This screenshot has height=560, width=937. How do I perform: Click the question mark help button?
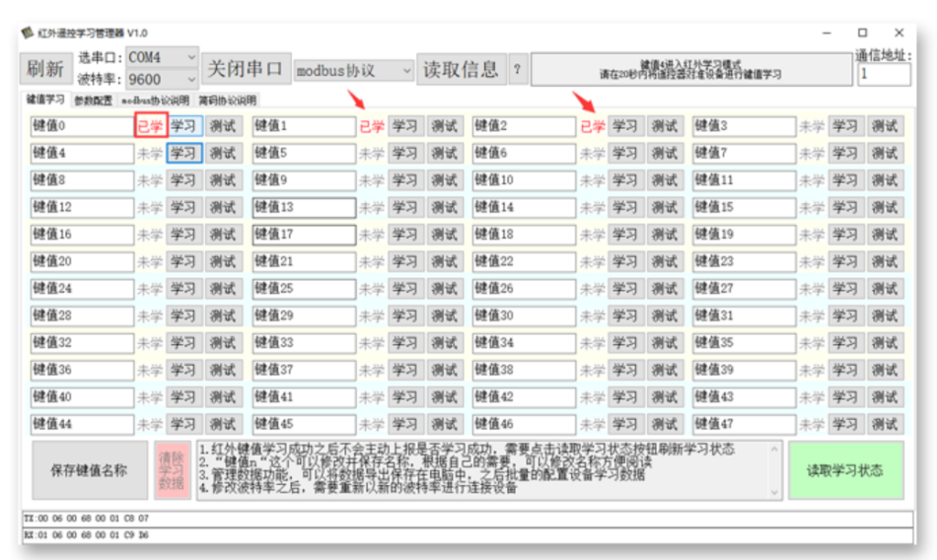tap(518, 69)
